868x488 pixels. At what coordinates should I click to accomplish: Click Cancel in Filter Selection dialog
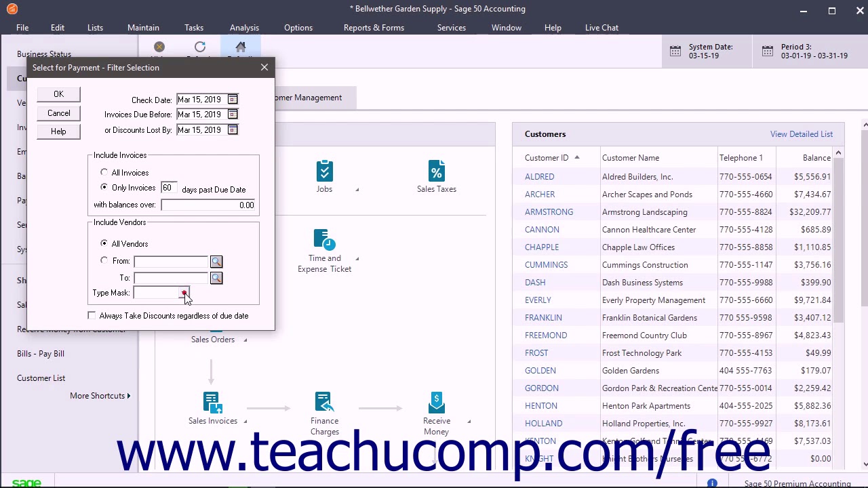tap(58, 113)
